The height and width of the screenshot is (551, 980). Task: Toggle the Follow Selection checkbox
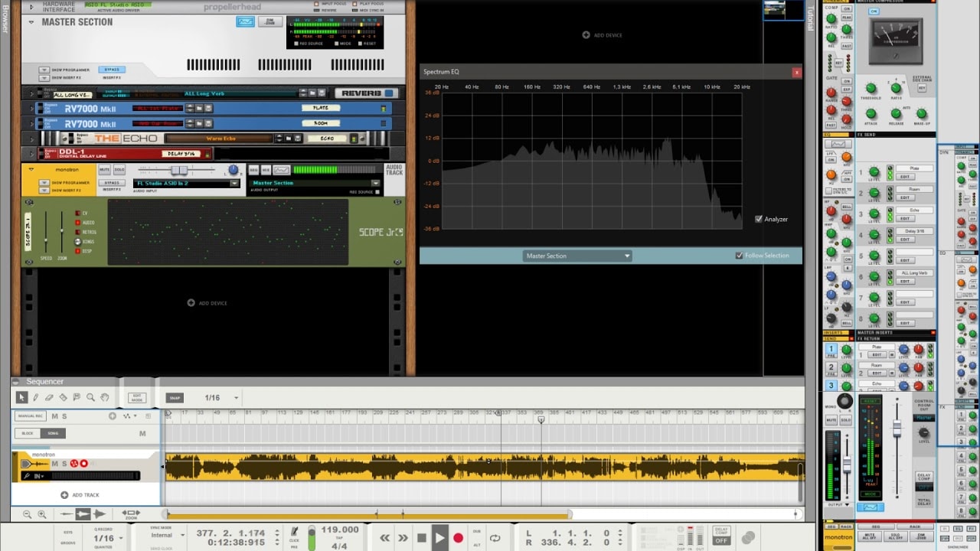point(739,256)
